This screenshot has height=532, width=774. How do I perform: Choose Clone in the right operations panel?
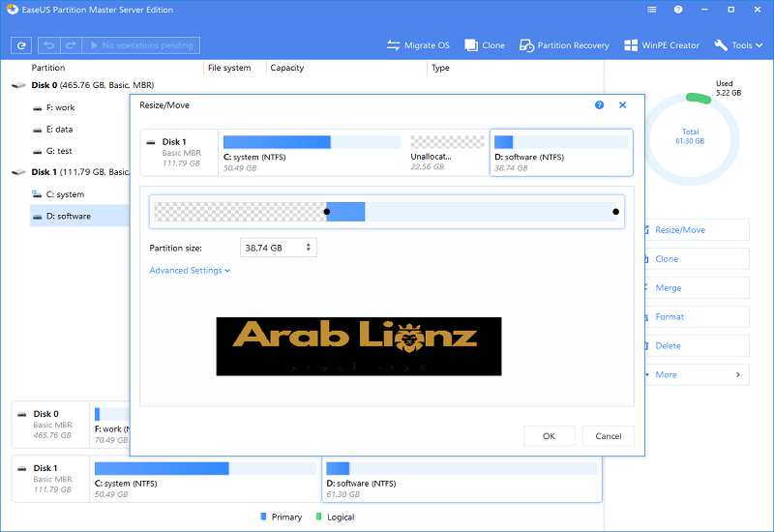click(697, 259)
